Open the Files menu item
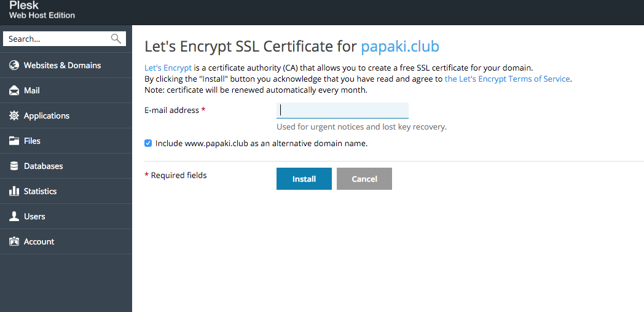The width and height of the screenshot is (644, 312). [66, 141]
